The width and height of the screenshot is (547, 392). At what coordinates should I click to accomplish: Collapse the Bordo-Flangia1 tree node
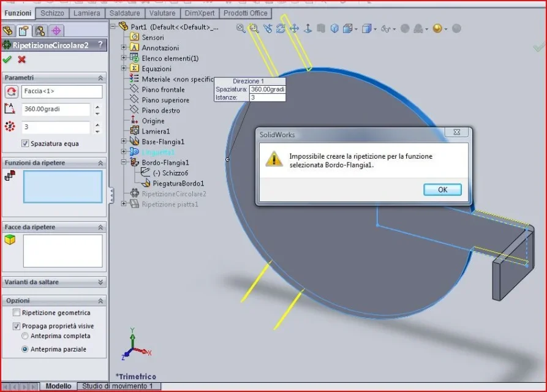point(124,162)
